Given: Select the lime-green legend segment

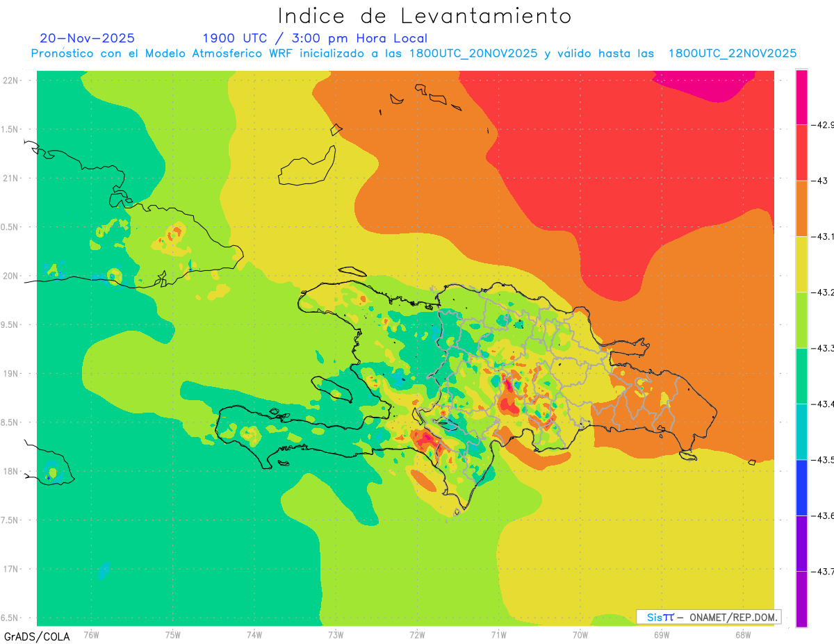Looking at the screenshot, I should [x=801, y=320].
